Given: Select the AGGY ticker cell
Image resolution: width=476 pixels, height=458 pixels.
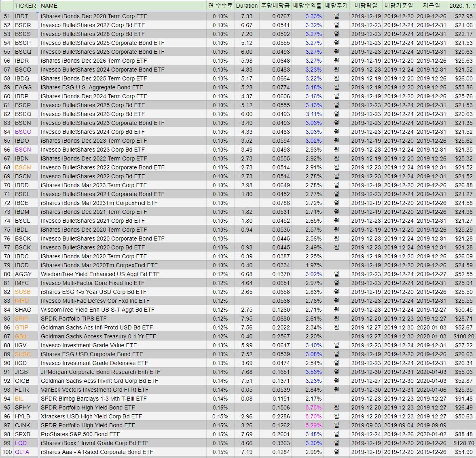Looking at the screenshot, I should 25,274.
